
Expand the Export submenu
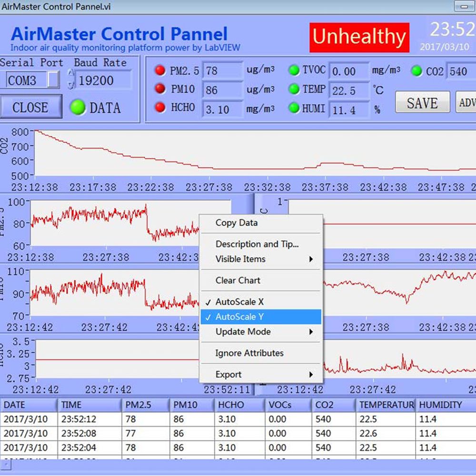tap(228, 374)
